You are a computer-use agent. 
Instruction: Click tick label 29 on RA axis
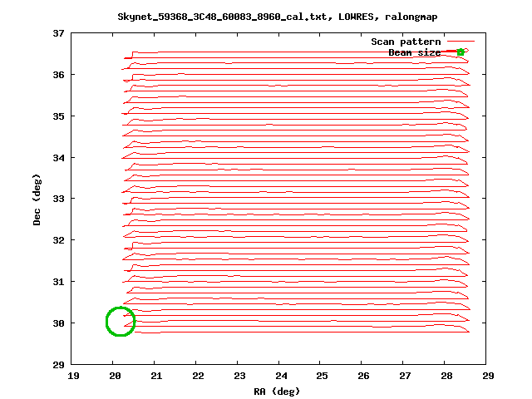pos(488,376)
